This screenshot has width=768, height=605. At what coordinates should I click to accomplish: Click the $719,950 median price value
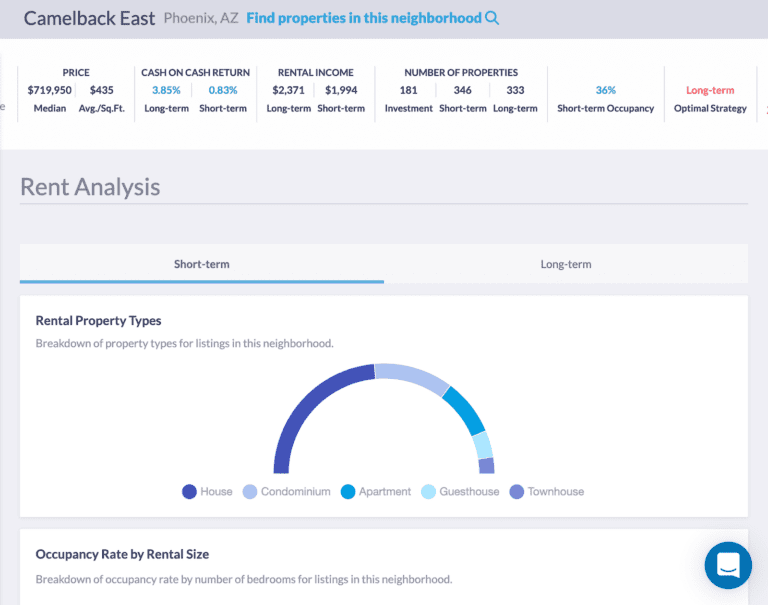49,90
